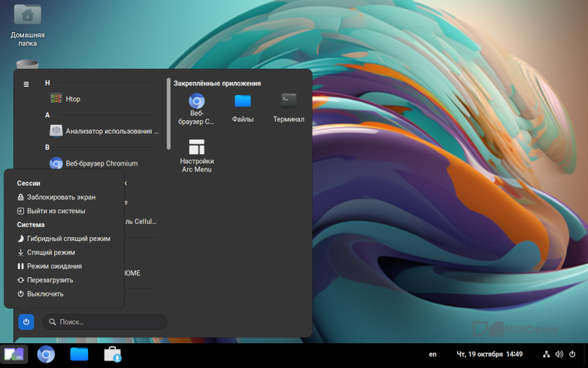
Task: Click Выйти из системы to log out
Action: click(x=56, y=211)
